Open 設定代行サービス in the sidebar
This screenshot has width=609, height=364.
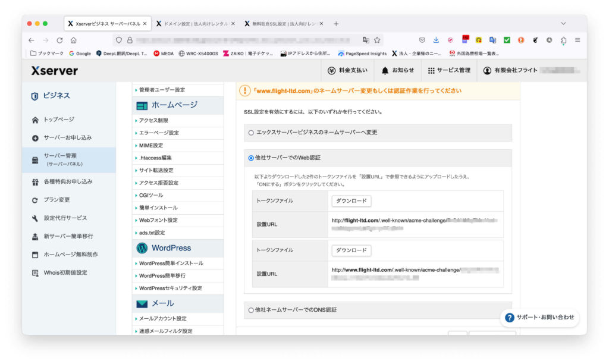pos(65,218)
